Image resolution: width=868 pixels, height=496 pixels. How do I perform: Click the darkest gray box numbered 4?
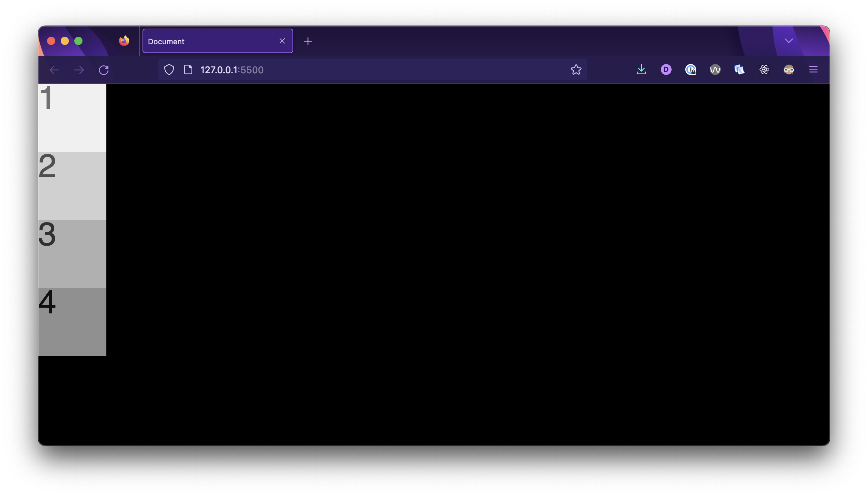point(72,322)
